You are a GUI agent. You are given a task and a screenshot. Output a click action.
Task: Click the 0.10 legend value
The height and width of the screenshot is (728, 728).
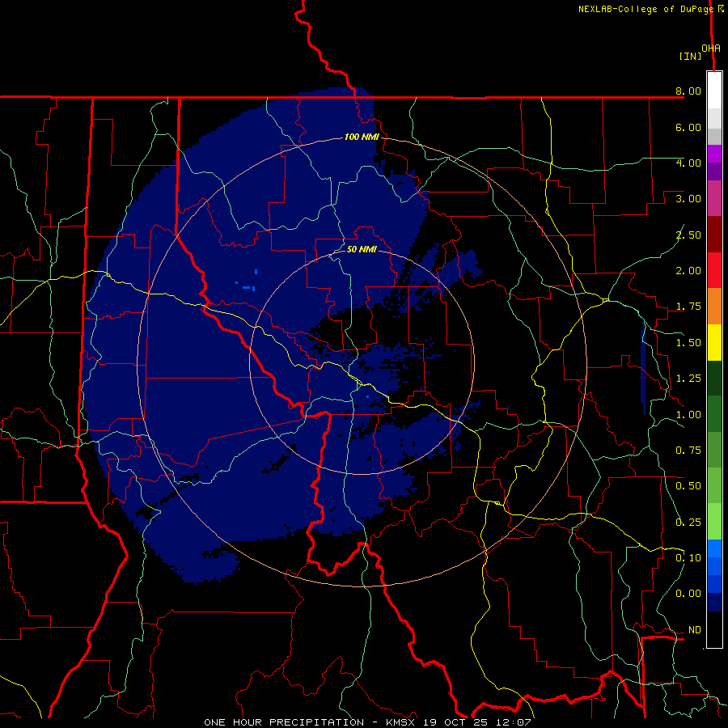688,558
